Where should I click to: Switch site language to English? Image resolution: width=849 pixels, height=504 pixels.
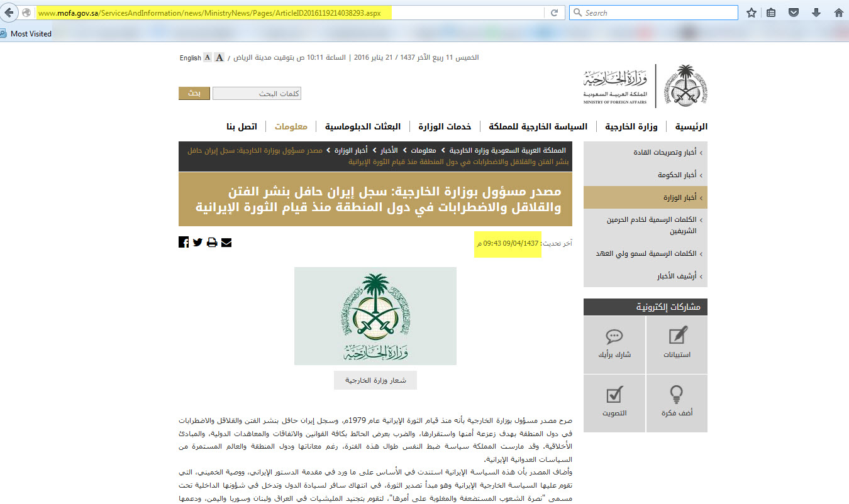tap(190, 58)
